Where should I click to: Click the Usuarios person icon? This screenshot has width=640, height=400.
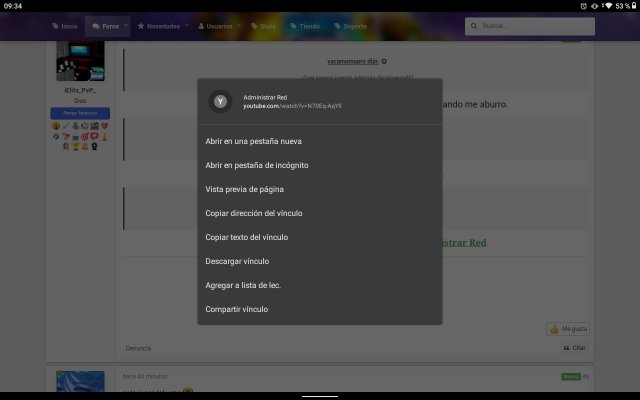[x=201, y=26]
